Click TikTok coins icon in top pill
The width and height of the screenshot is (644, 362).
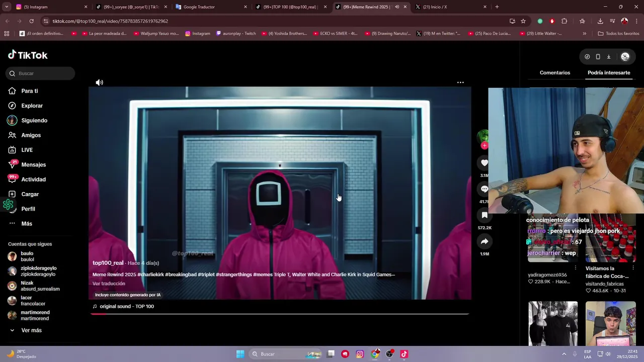587,57
